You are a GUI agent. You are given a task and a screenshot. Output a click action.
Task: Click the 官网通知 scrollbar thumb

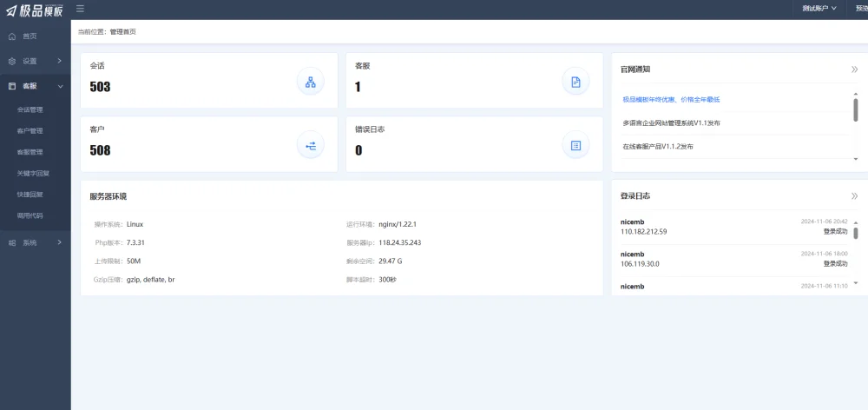click(856, 109)
